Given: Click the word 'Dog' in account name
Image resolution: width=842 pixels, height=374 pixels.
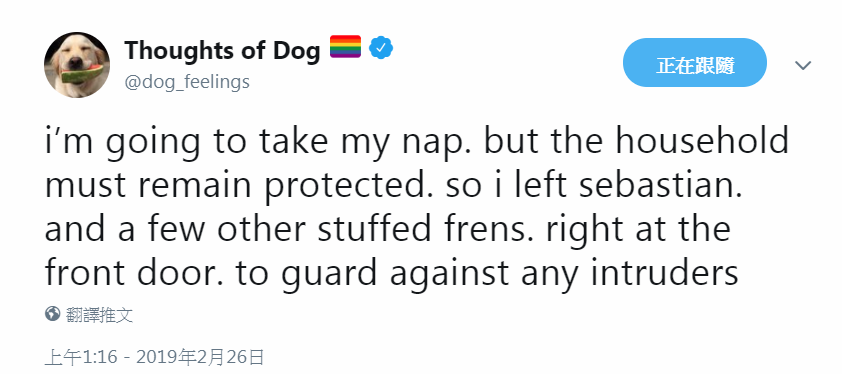Looking at the screenshot, I should 296,50.
